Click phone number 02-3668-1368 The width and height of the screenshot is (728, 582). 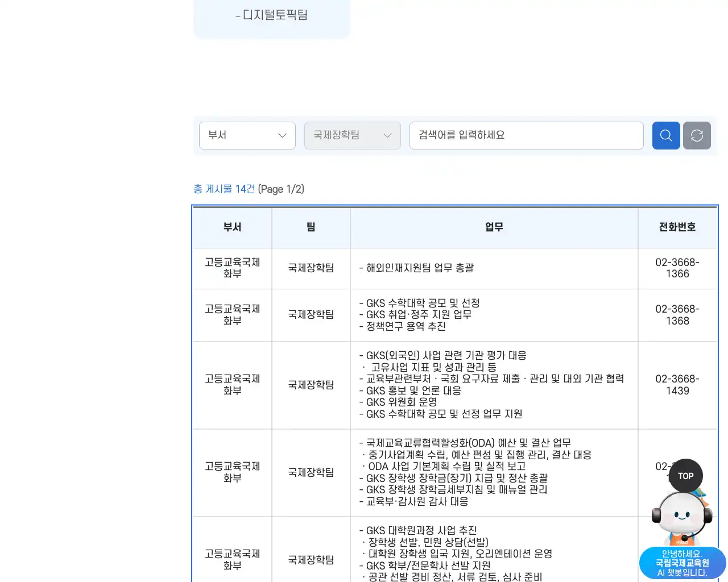[677, 315]
